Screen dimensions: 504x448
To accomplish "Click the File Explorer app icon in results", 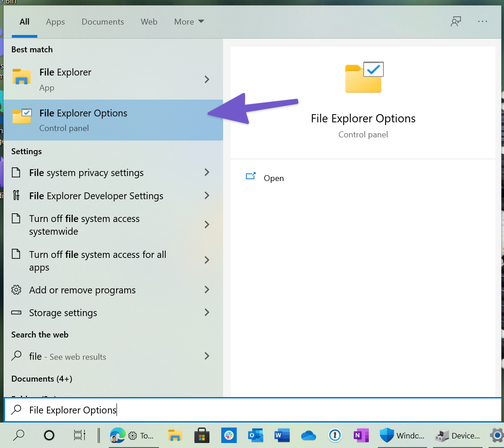I will (x=21, y=77).
